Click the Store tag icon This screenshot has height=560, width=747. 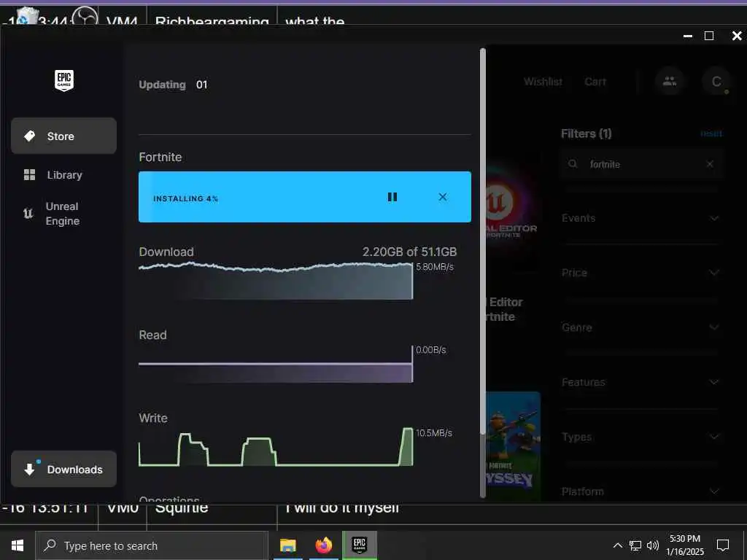(29, 136)
